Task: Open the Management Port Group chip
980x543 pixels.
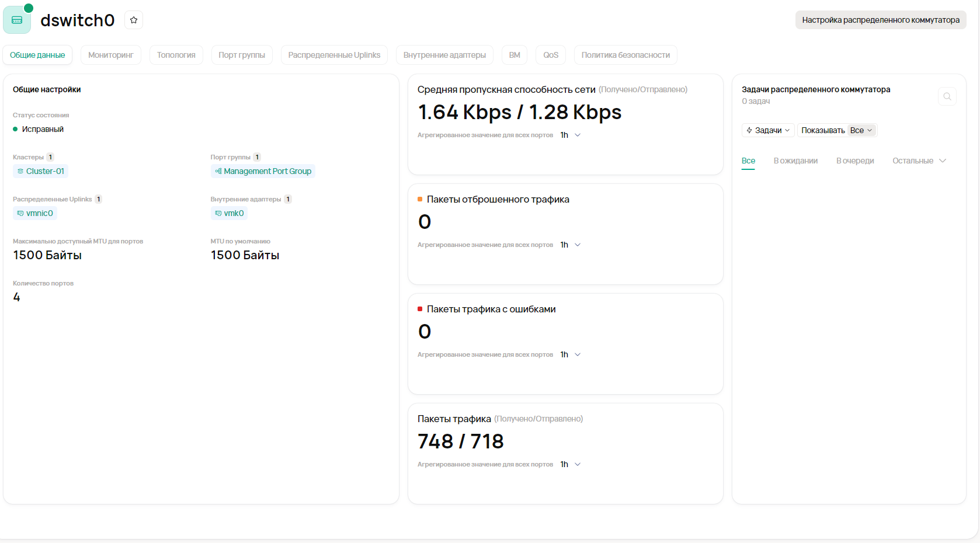Action: (263, 171)
